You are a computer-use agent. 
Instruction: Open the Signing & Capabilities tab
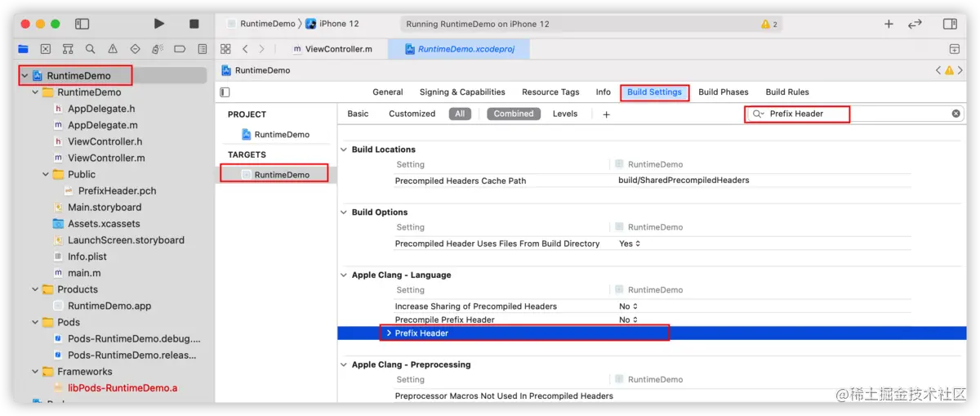(462, 92)
